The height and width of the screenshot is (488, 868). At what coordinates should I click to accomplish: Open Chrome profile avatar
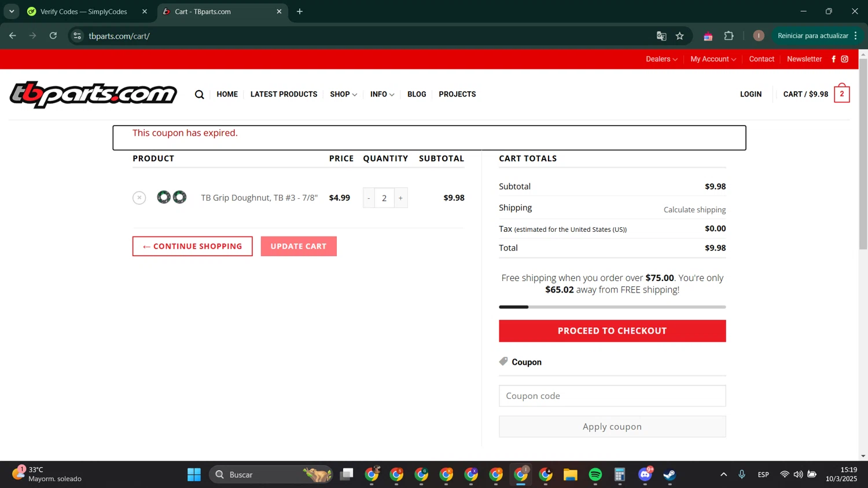point(759,36)
